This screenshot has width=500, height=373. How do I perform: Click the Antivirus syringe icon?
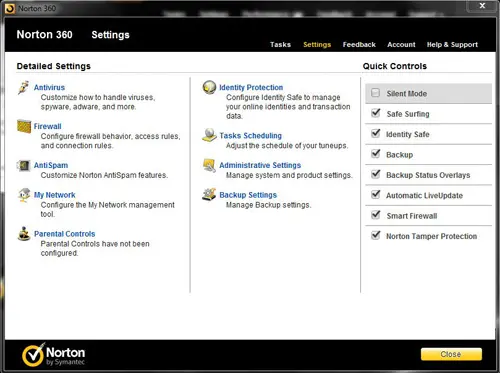tap(23, 87)
